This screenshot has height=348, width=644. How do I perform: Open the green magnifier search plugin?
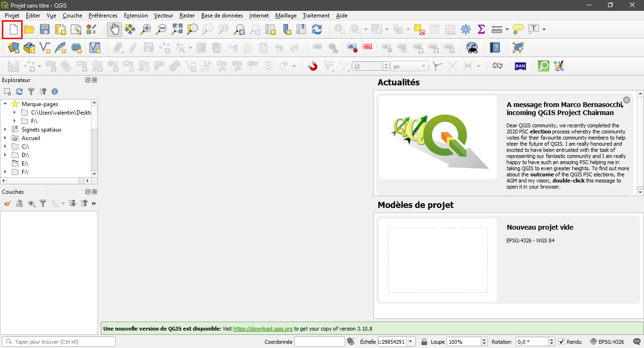pyautogui.click(x=544, y=66)
